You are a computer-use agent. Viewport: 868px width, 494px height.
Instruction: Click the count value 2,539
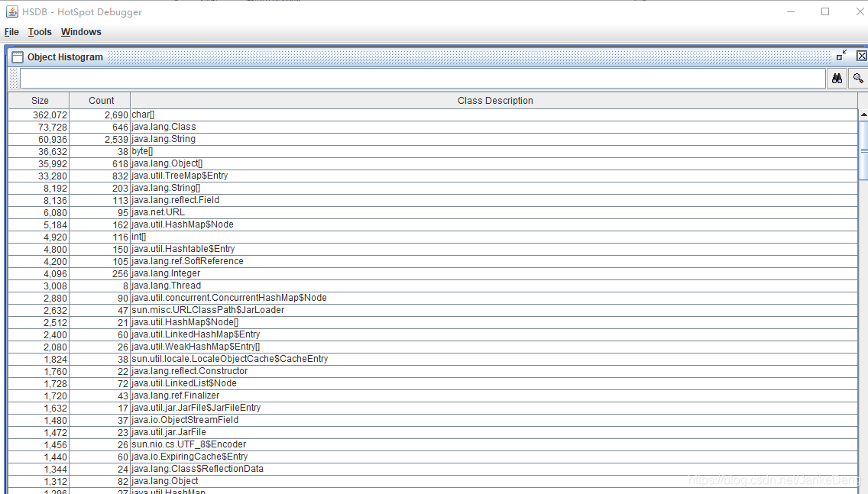pos(116,140)
